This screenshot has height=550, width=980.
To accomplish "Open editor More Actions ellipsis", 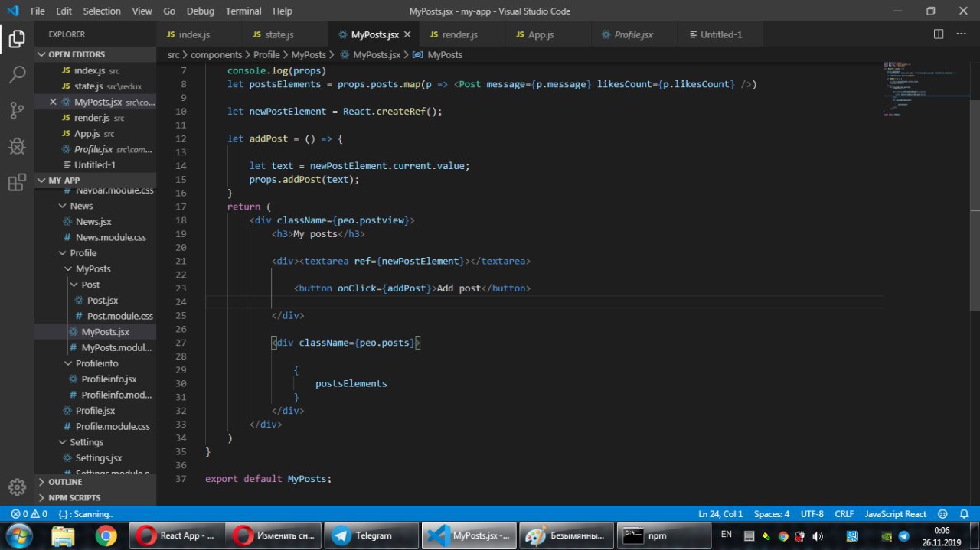I will point(960,34).
